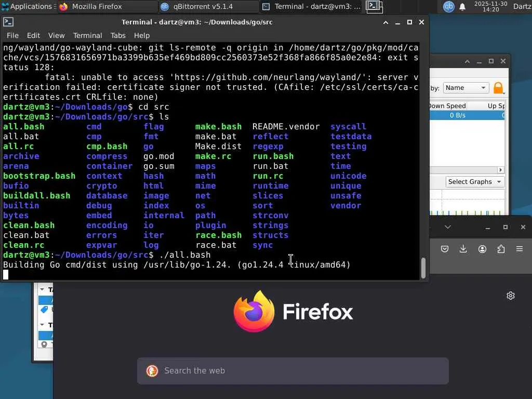Open the Help menu in Terminal

click(141, 35)
